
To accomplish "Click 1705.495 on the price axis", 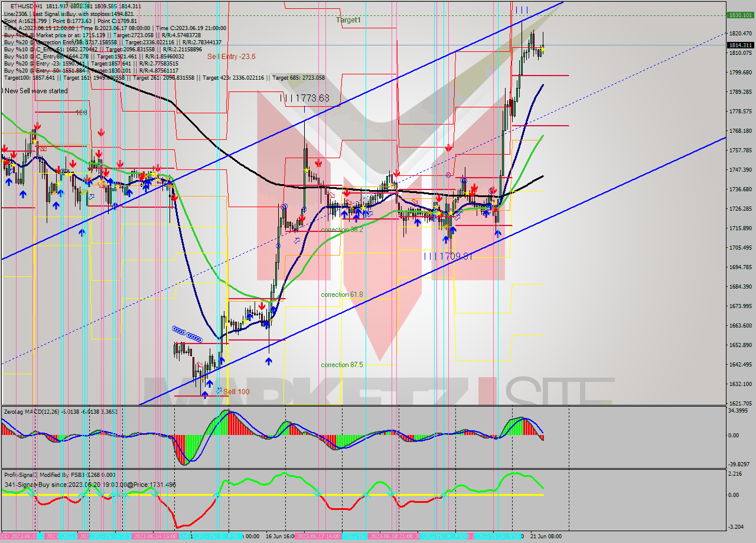I will [x=741, y=248].
